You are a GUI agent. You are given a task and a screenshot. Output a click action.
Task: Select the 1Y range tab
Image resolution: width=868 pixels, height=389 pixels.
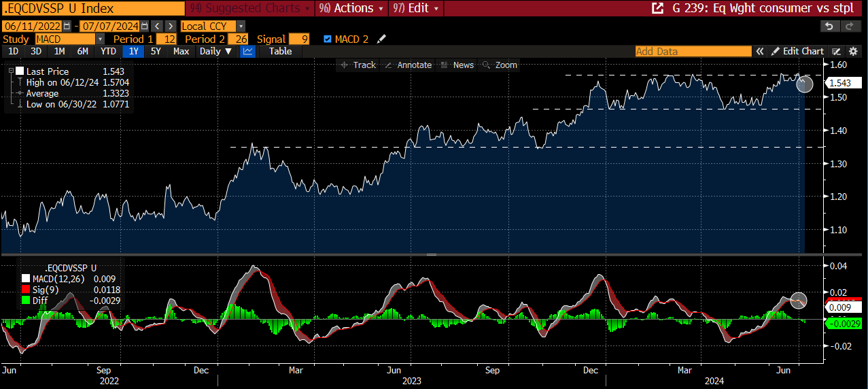click(x=133, y=51)
